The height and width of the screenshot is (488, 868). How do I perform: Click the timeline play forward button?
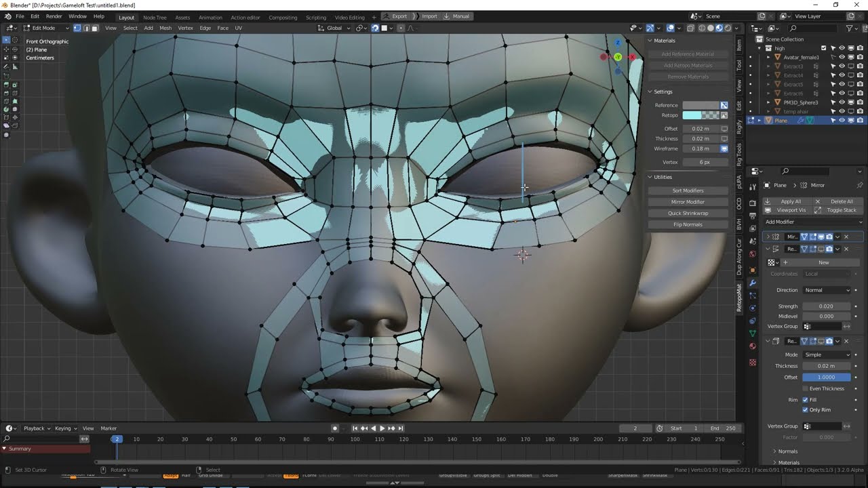click(382, 428)
